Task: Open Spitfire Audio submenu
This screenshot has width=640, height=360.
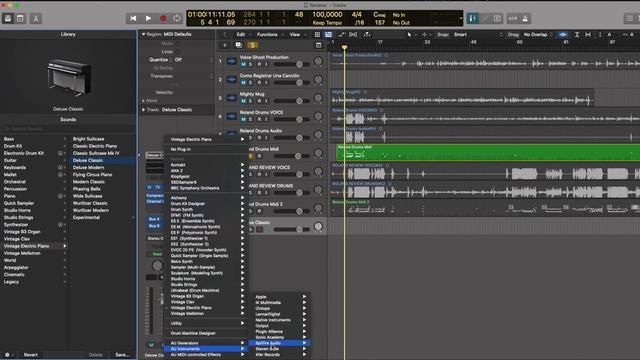Action: 280,343
